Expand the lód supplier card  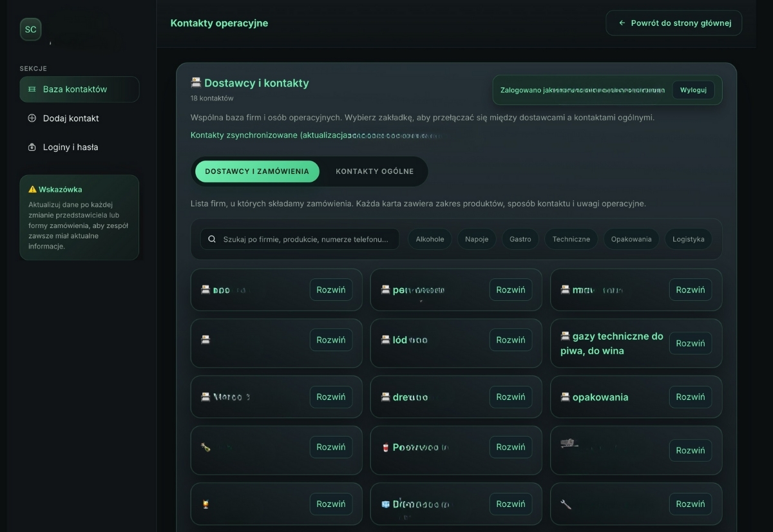click(x=511, y=339)
